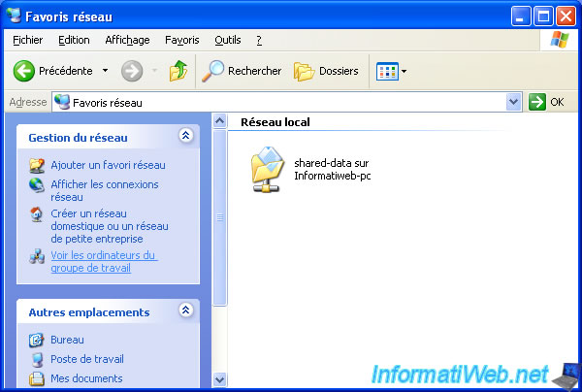Screen dimensions: 582x392
Task: Click the Favoris réseau icon in address bar
Action: click(x=62, y=102)
